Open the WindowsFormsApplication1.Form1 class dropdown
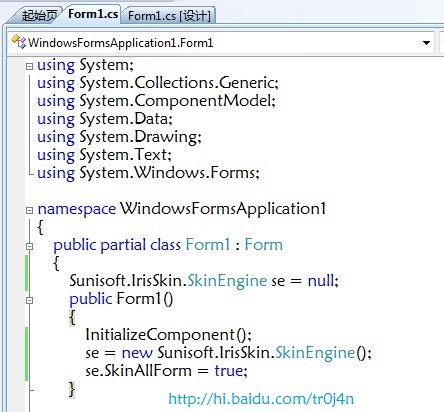The image size is (444, 412). coord(426,43)
